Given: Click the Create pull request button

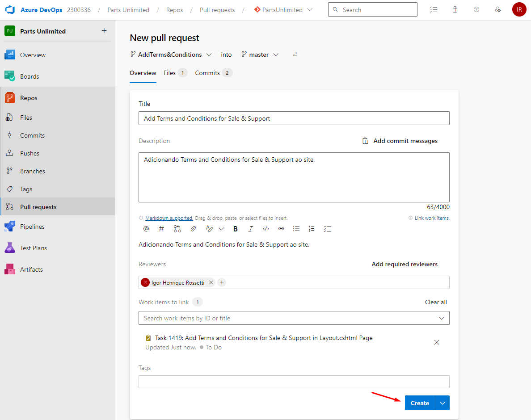Looking at the screenshot, I should coord(420,403).
